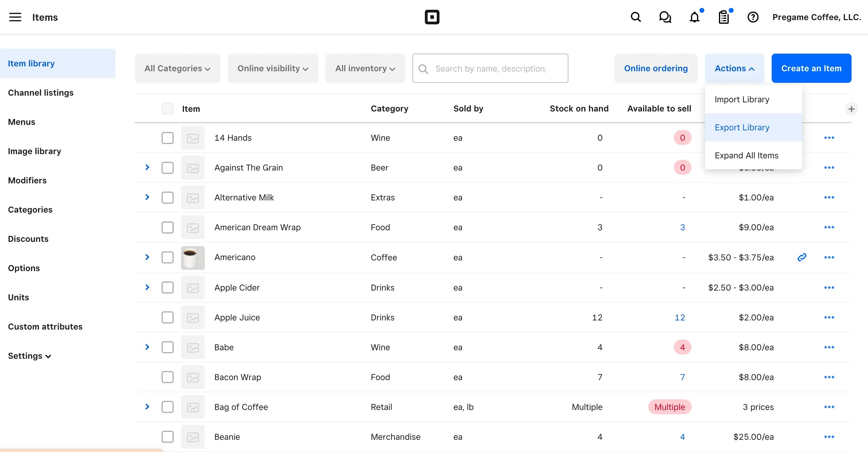Check the Bag of Coffee checkbox

[167, 407]
